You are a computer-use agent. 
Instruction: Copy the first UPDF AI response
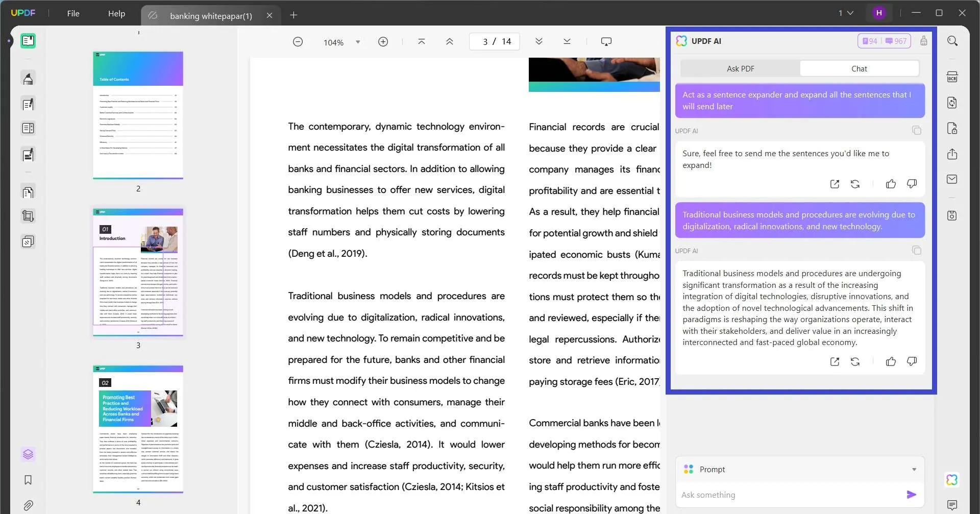(917, 130)
